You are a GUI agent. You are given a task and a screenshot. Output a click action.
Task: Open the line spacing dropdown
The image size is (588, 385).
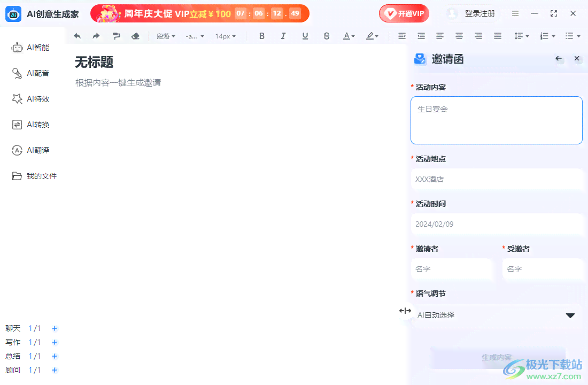pos(521,36)
